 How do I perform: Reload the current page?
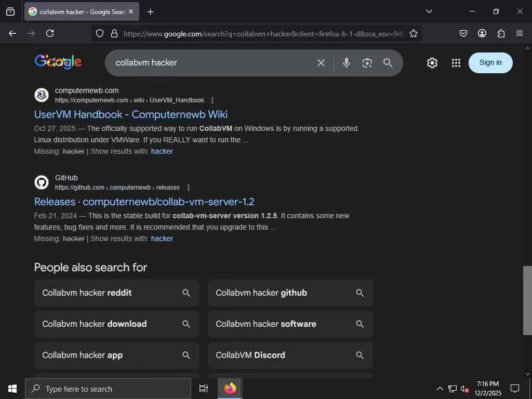pyautogui.click(x=50, y=33)
